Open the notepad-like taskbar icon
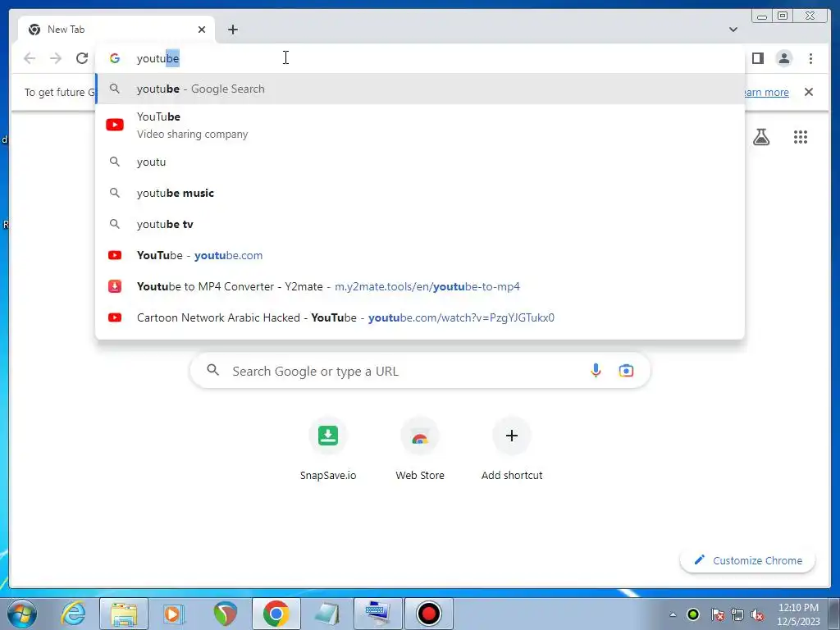This screenshot has width=840, height=630. 327,614
